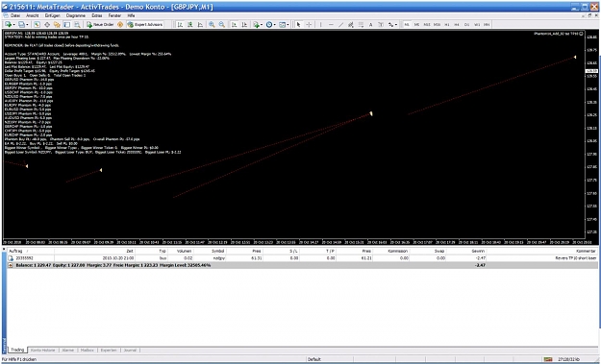The height and width of the screenshot is (364, 601).
Task: Select the crosshair tool
Action: [309, 25]
